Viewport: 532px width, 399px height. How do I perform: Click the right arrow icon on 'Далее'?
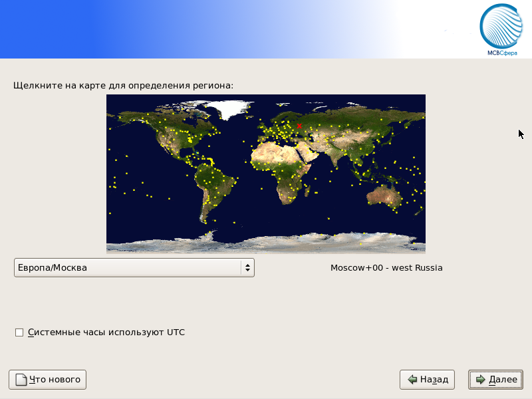pos(480,380)
